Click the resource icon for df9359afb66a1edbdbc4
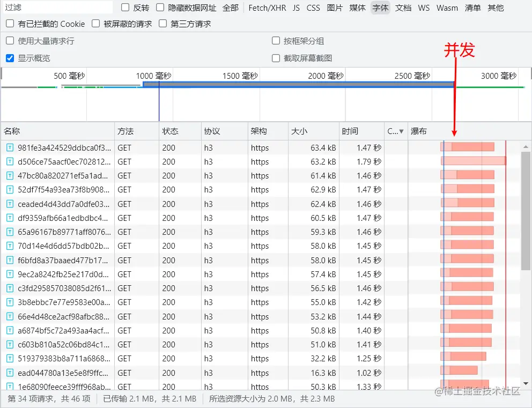Image resolution: width=532 pixels, height=408 pixels. point(10,218)
